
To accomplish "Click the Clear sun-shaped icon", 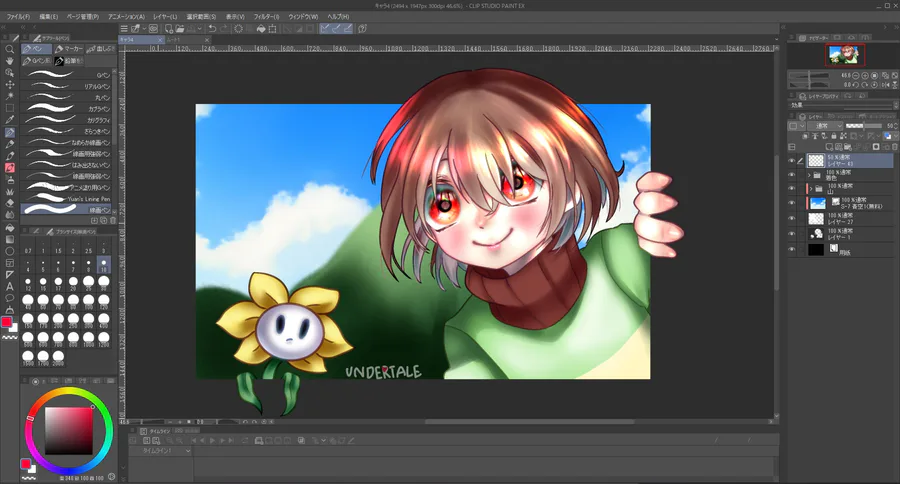I will click(x=238, y=28).
